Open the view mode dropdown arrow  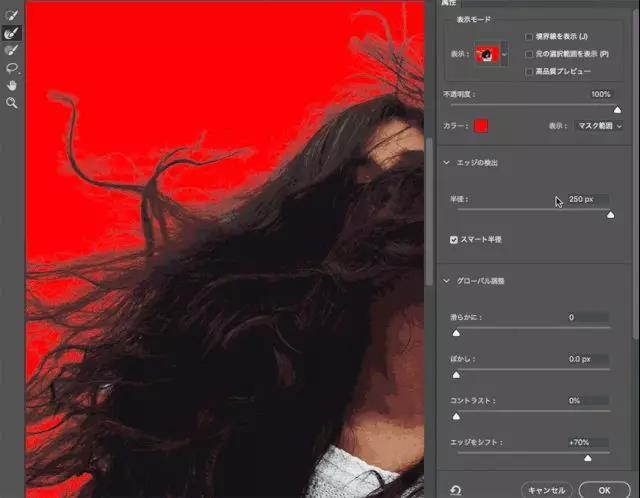click(x=504, y=54)
